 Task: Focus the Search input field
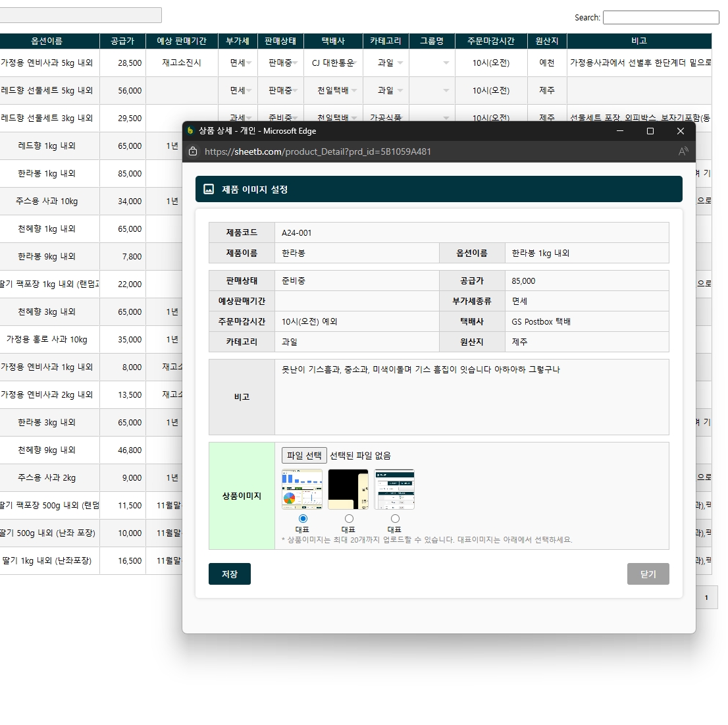[x=661, y=17]
